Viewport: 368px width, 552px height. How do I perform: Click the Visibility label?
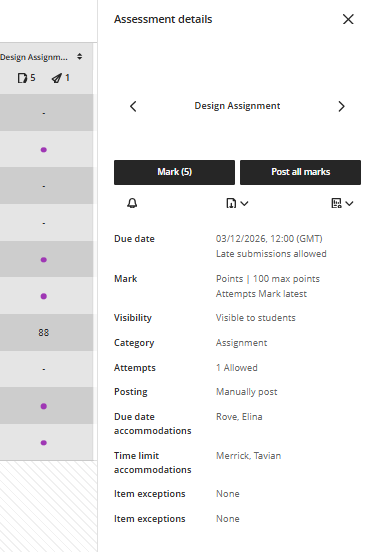coord(133,318)
